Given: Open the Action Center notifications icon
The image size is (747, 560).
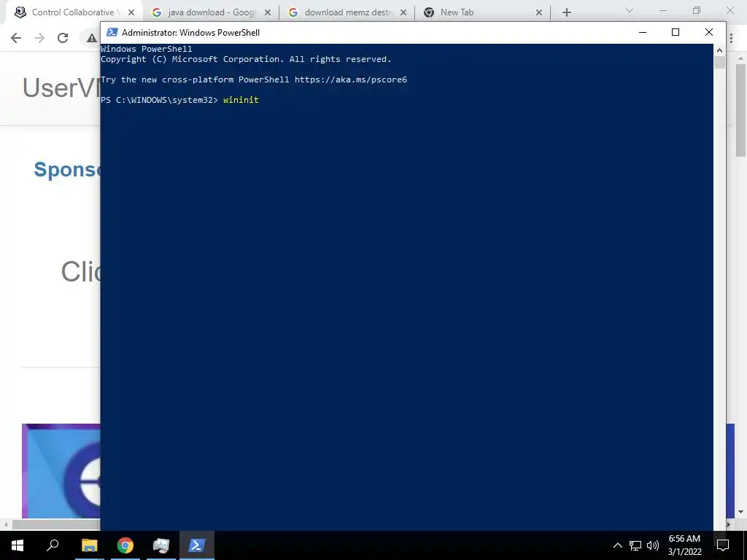Looking at the screenshot, I should [x=723, y=545].
